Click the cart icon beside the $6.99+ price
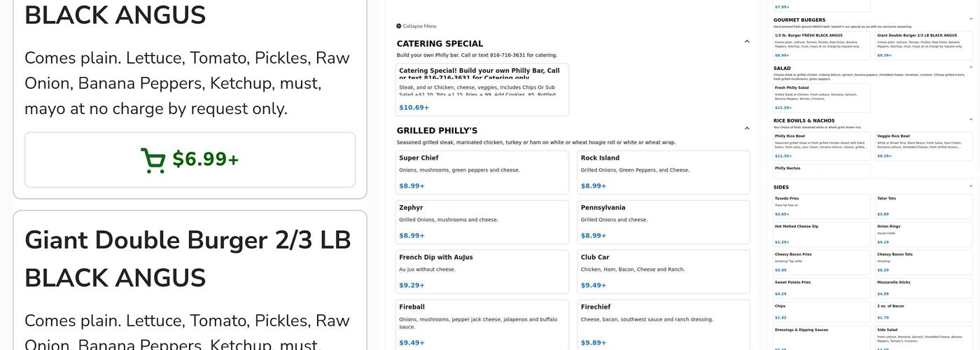 tap(153, 160)
